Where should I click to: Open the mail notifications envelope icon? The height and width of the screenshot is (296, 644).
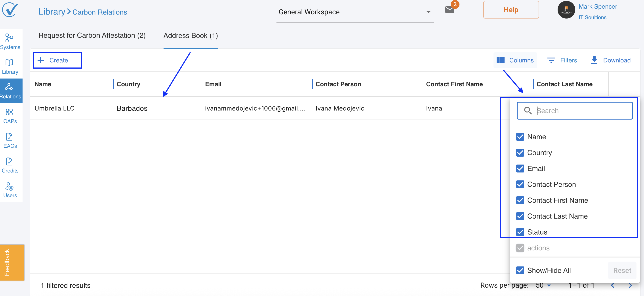pos(450,10)
